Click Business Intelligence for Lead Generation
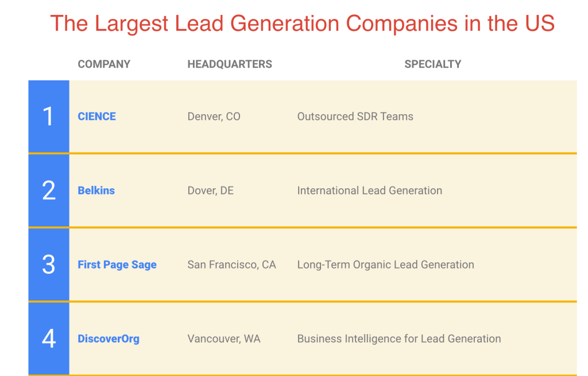The image size is (588, 376). tap(399, 339)
